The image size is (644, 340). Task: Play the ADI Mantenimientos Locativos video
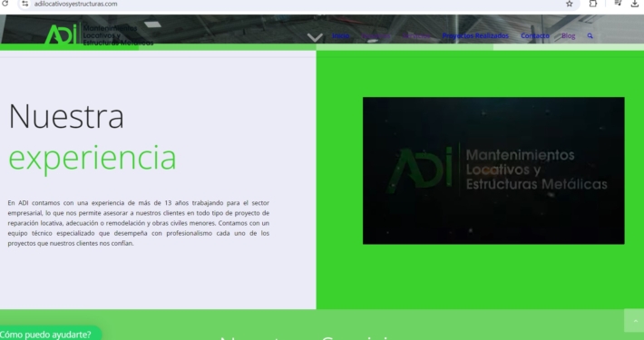click(x=493, y=170)
